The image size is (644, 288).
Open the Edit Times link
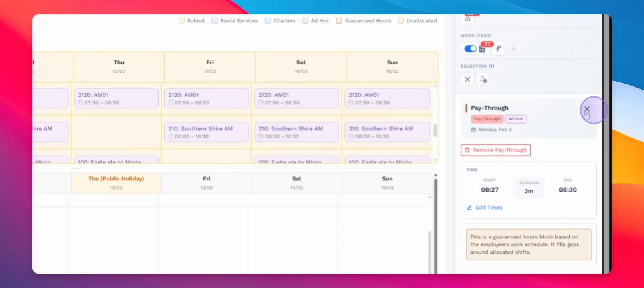pyautogui.click(x=485, y=208)
